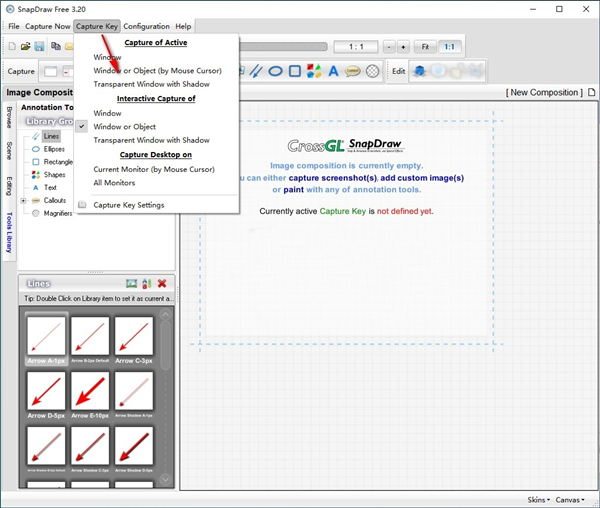Screen dimensions: 600x508
Task: Click the Fit zoom button
Action: [426, 47]
